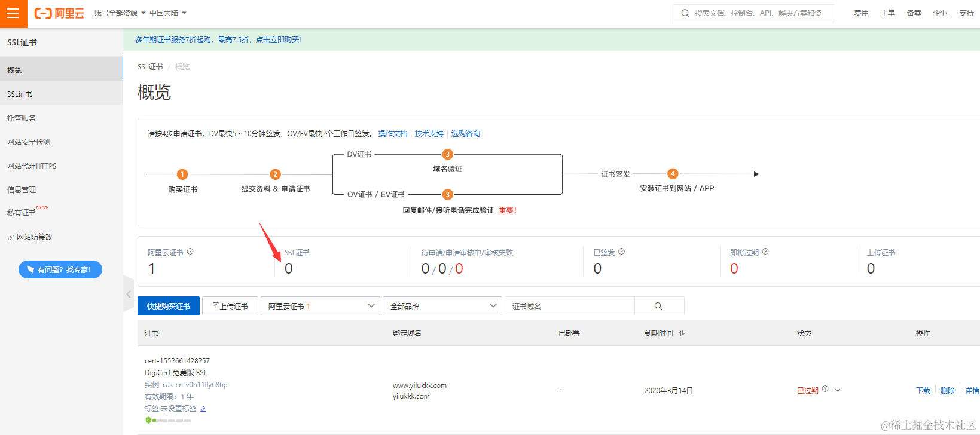This screenshot has width=980, height=435.
Task: Expand 账号全部资源 dropdown
Action: click(120, 13)
